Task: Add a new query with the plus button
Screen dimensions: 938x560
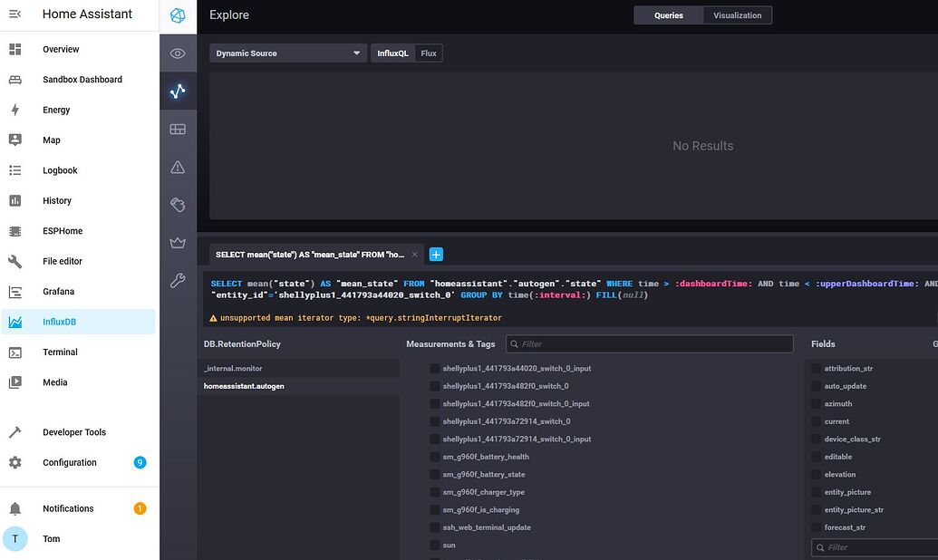Action: (436, 255)
